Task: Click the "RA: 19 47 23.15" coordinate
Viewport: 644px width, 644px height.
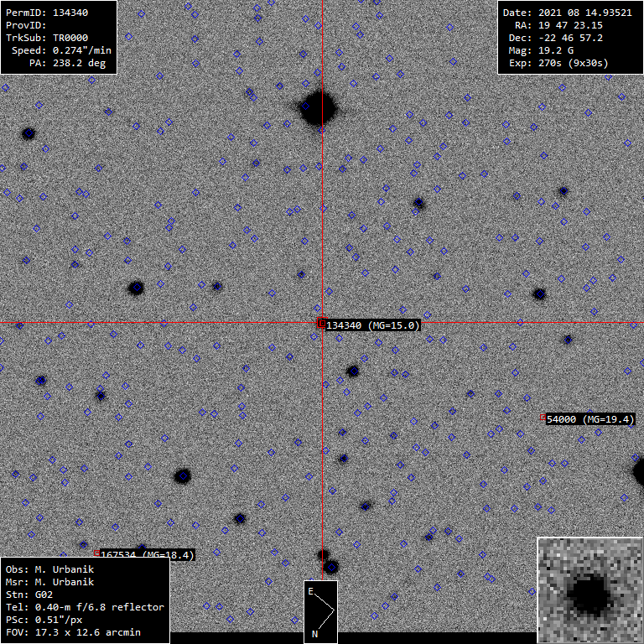Action: tap(558, 25)
